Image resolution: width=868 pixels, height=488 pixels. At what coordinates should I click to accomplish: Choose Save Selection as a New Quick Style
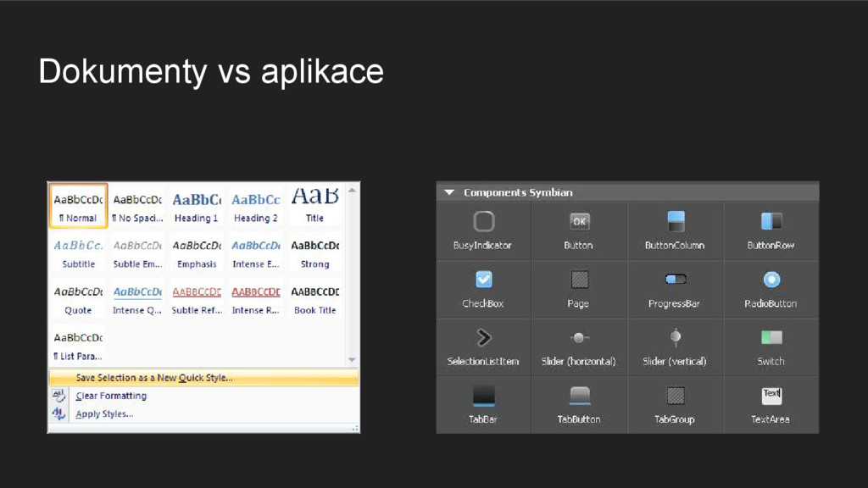[203, 377]
